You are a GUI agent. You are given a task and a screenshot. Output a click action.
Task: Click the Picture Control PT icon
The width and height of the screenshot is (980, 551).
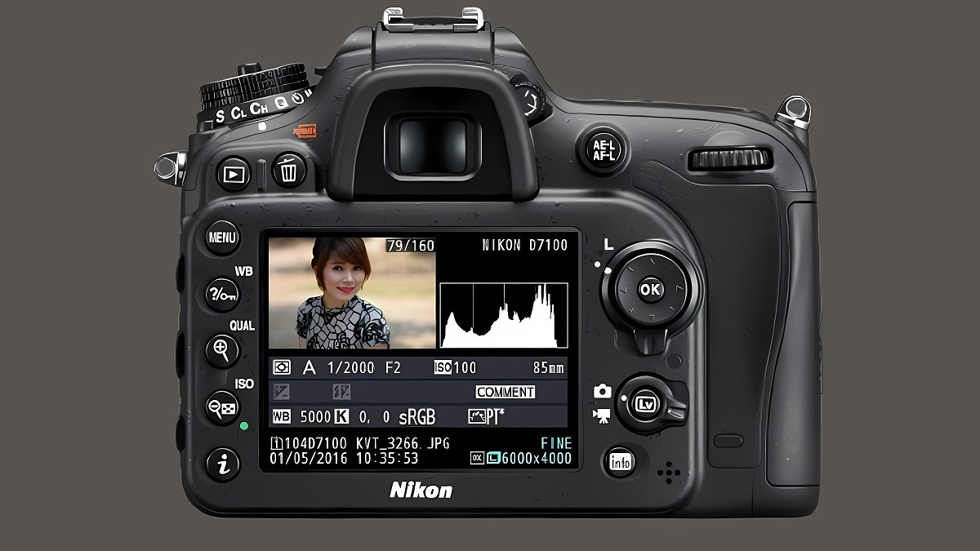[486, 416]
